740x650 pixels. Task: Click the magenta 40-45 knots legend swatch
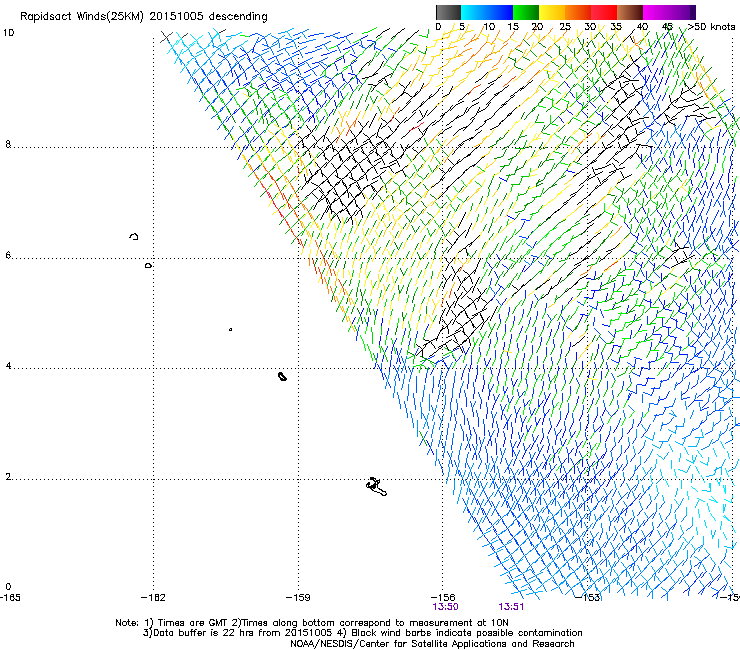pos(656,12)
